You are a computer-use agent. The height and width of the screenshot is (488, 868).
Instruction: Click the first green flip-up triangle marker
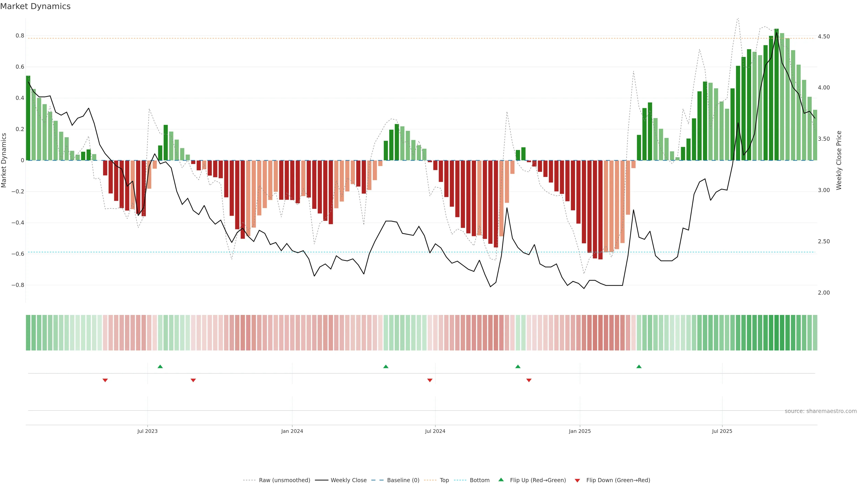160,366
